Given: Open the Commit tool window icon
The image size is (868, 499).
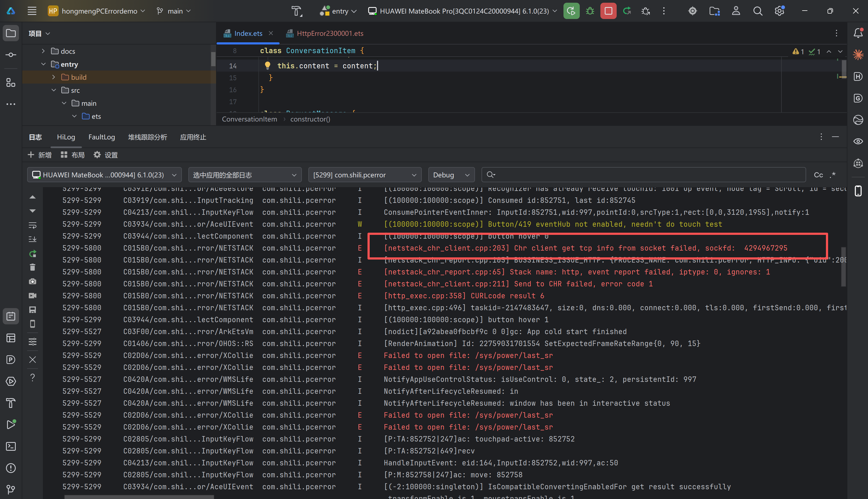Looking at the screenshot, I should [x=11, y=55].
